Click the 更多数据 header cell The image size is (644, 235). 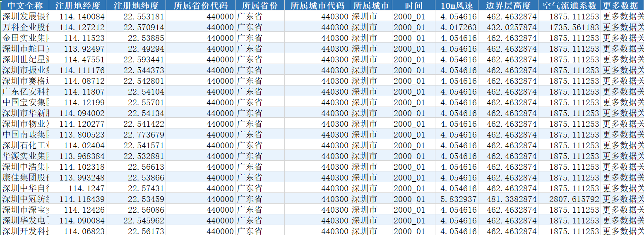pos(622,6)
